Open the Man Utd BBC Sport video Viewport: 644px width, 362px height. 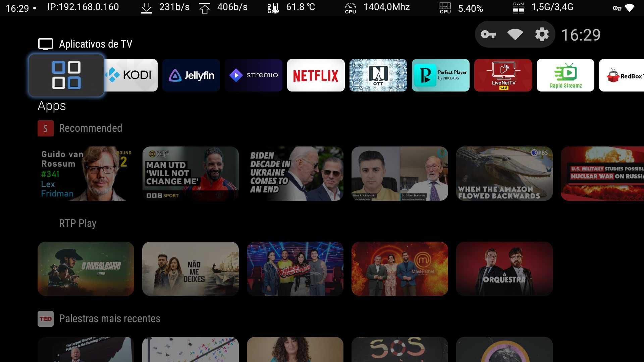tap(191, 174)
